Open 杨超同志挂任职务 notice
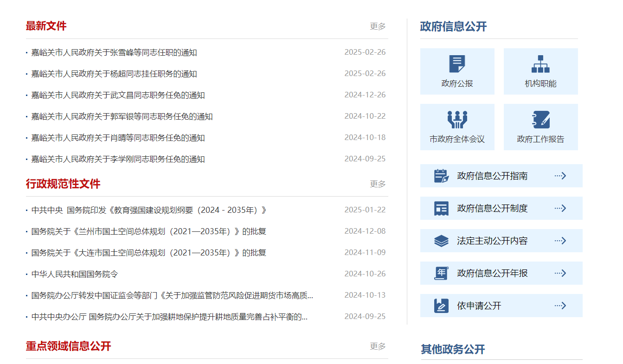Screen dimensions: 623x364 114,74
